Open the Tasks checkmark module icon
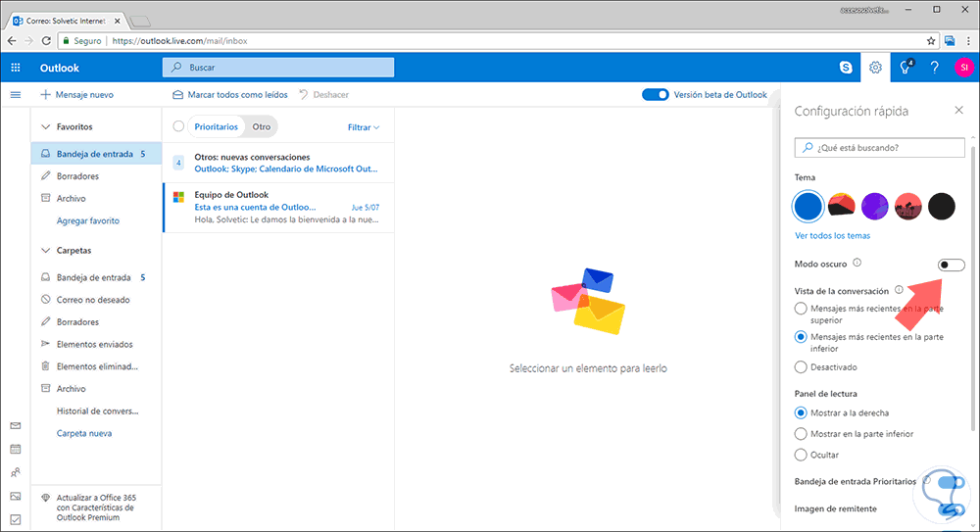The image size is (980, 532). tap(16, 519)
